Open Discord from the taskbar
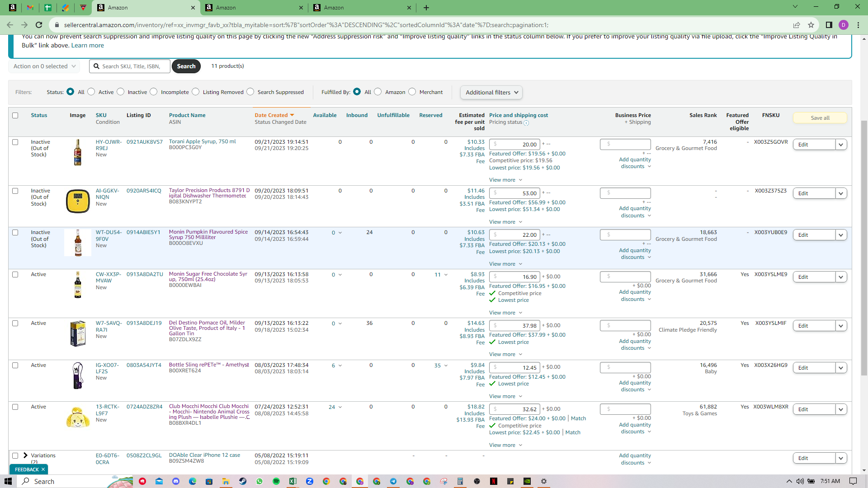Viewport: 868px width, 488px height. [x=176, y=481]
